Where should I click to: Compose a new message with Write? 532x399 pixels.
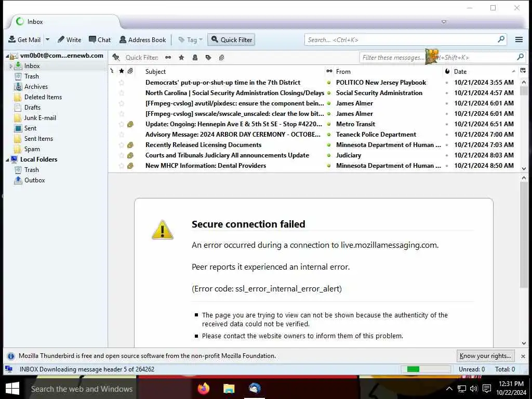[x=69, y=39]
